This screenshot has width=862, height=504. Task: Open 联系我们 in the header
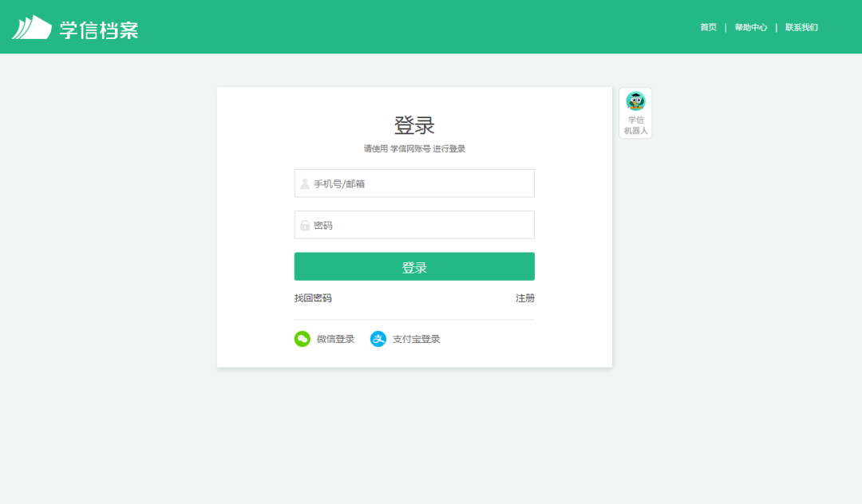(x=801, y=26)
